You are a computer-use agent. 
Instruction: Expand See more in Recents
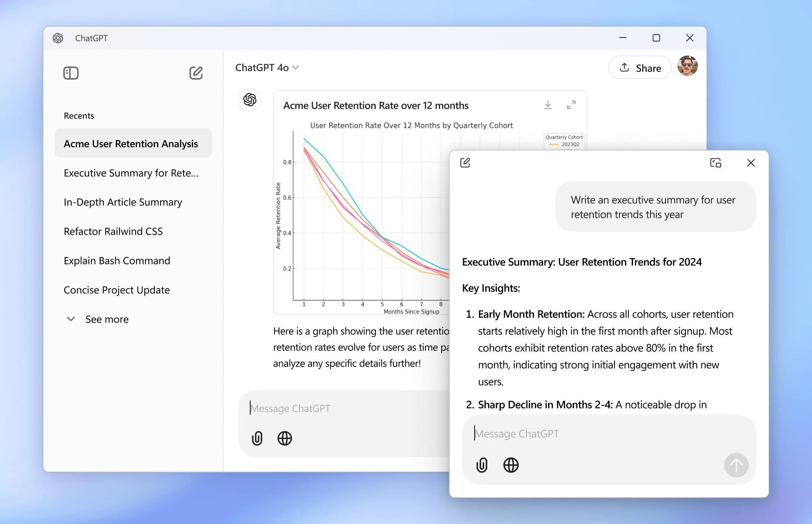pos(99,319)
